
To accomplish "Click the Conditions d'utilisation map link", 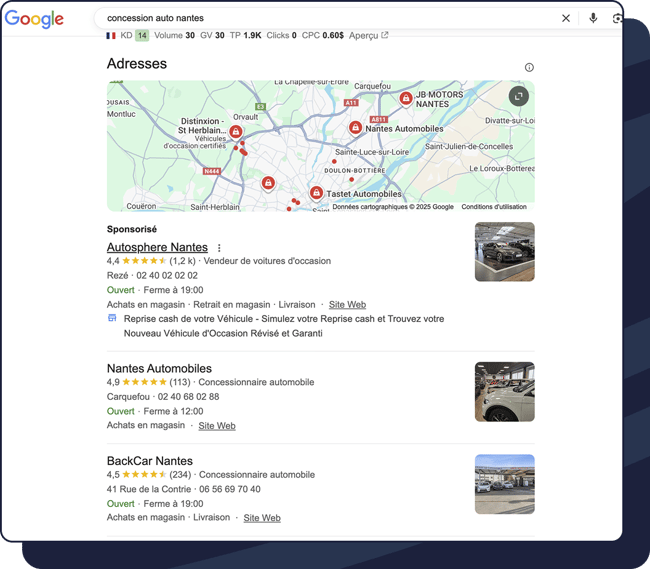I will pyautogui.click(x=493, y=207).
